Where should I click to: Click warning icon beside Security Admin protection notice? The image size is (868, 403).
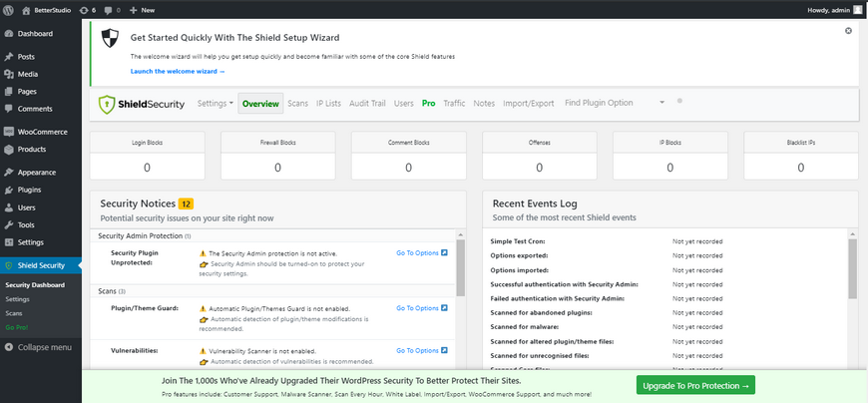coord(204,253)
